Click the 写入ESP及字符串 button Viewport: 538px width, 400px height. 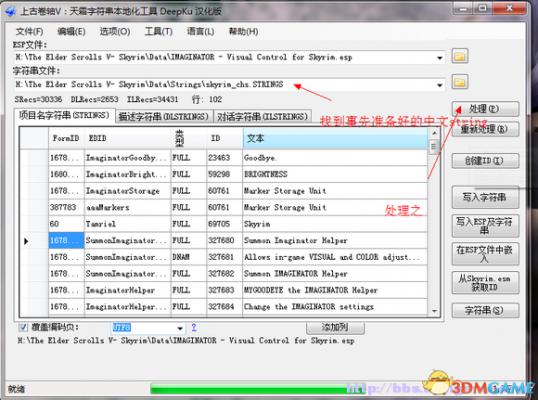click(485, 226)
